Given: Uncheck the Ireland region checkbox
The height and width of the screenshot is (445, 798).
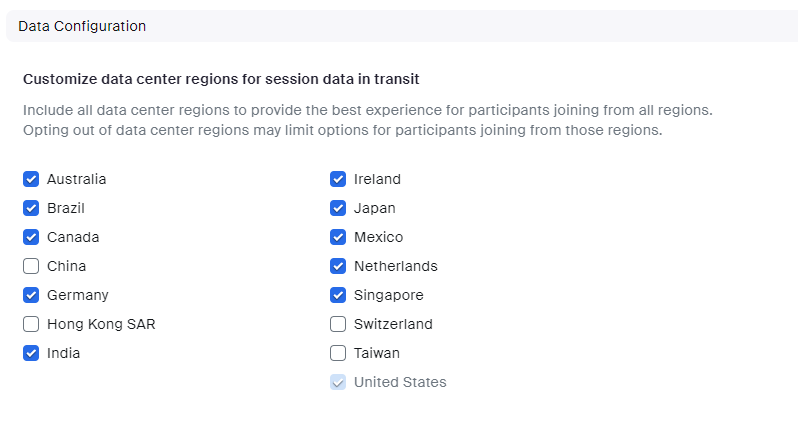Looking at the screenshot, I should click(x=338, y=179).
